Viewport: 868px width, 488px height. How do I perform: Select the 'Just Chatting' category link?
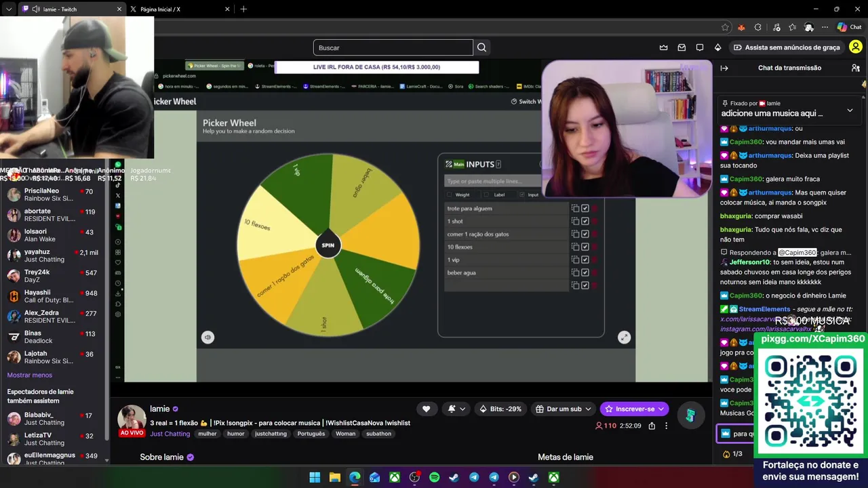click(x=170, y=434)
